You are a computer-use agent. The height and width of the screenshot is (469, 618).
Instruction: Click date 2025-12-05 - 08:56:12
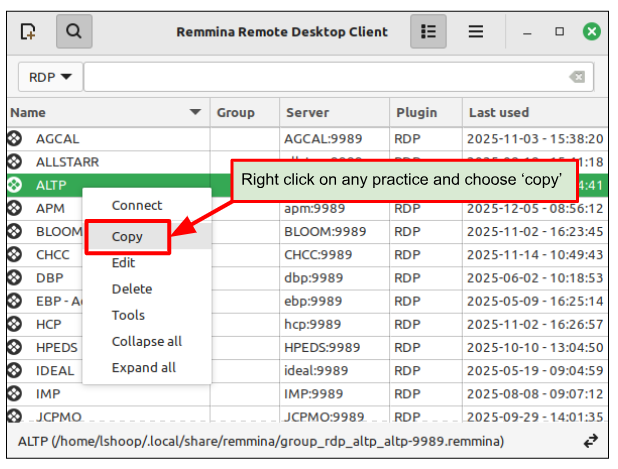[x=535, y=208]
